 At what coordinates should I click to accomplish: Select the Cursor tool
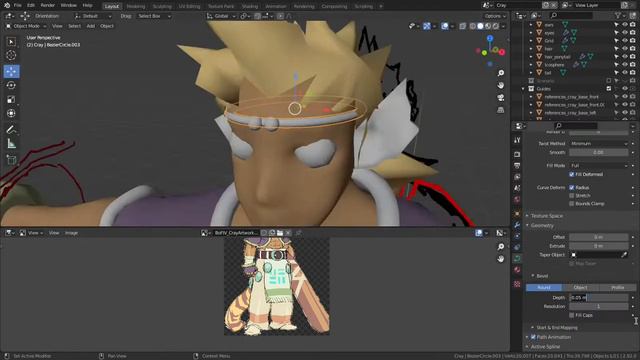11,55
